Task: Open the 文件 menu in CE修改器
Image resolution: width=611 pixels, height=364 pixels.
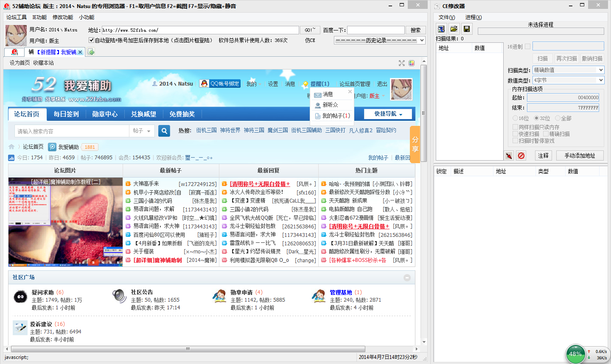Action: tap(447, 17)
